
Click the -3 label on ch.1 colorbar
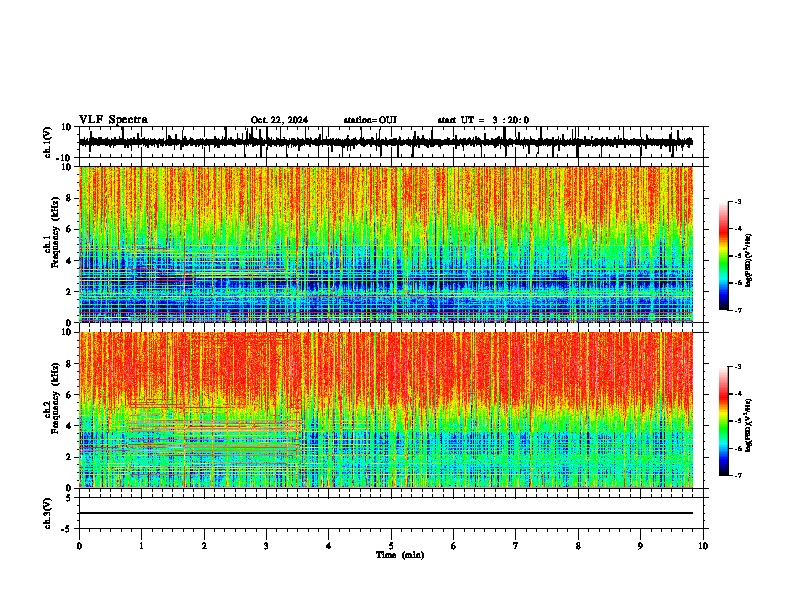coord(737,202)
